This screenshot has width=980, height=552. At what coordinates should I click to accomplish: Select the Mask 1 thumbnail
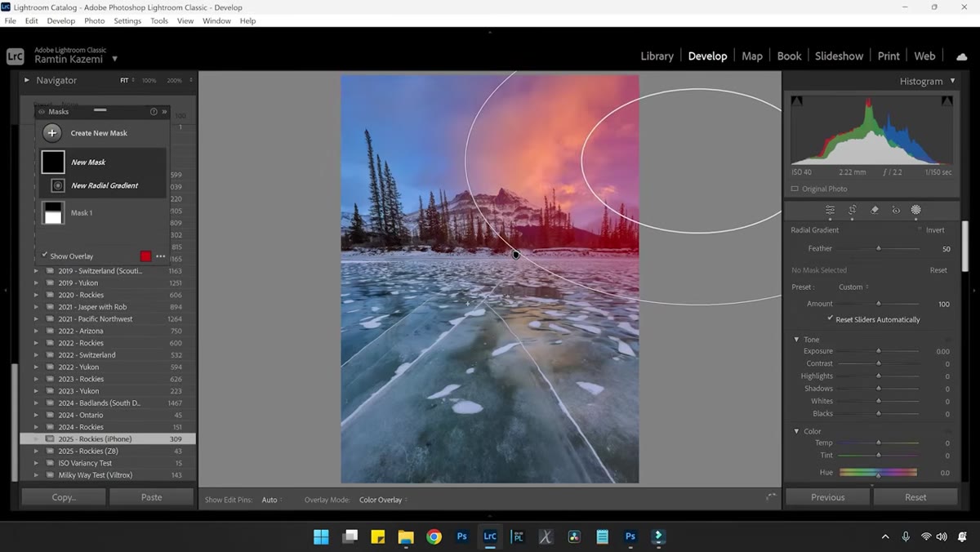pyautogui.click(x=53, y=213)
